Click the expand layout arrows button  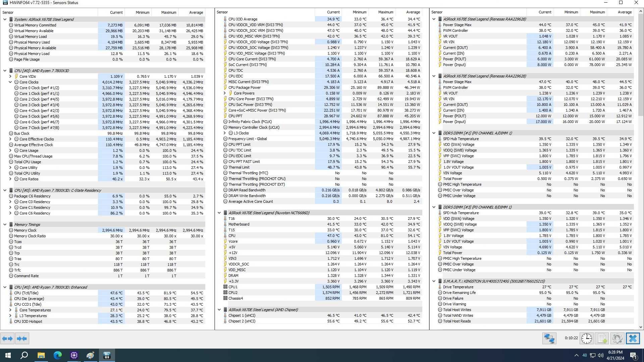pos(7,339)
